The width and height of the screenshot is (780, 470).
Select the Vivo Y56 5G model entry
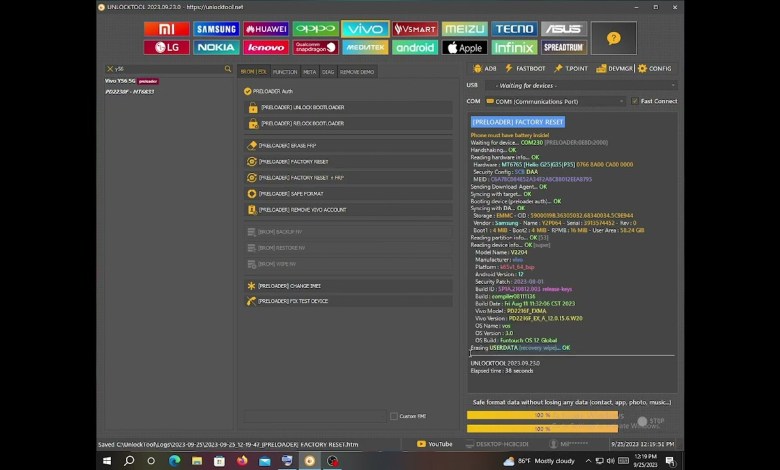131,81
